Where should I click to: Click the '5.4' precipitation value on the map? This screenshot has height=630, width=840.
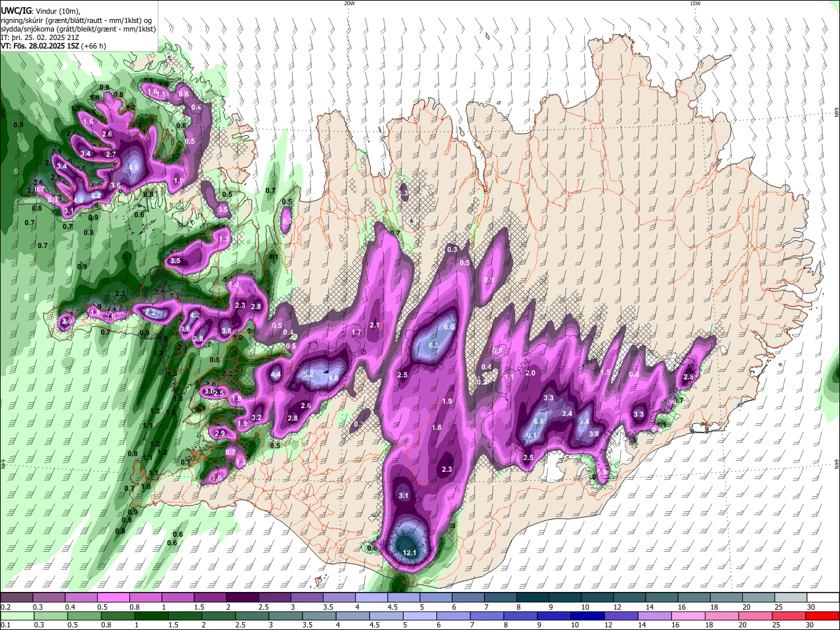coord(583,421)
